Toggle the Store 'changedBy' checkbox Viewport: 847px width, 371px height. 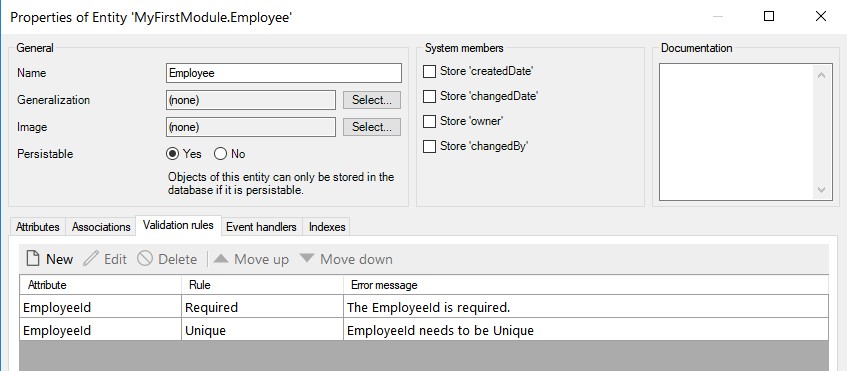coord(429,146)
